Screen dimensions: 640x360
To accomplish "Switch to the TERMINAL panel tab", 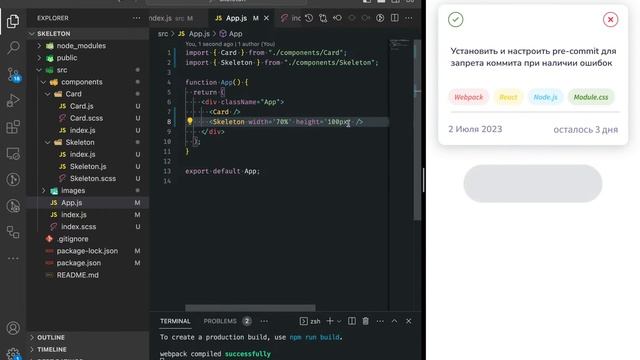I will coord(175,321).
